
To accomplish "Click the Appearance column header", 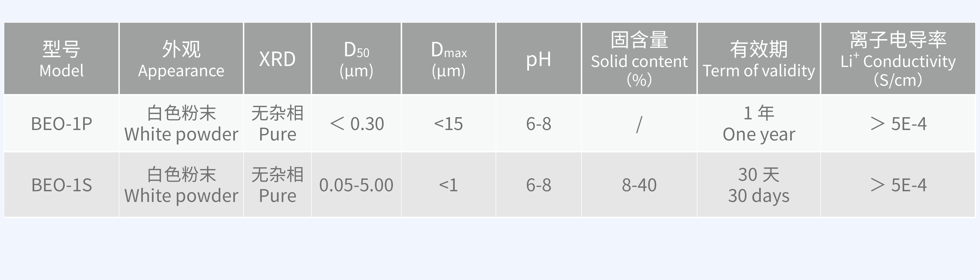I will (x=181, y=59).
